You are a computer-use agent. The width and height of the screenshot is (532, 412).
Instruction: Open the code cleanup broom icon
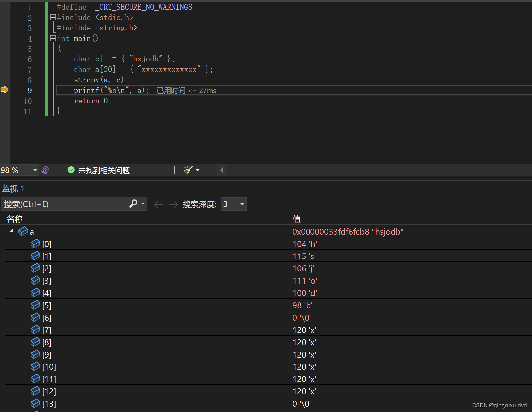188,170
